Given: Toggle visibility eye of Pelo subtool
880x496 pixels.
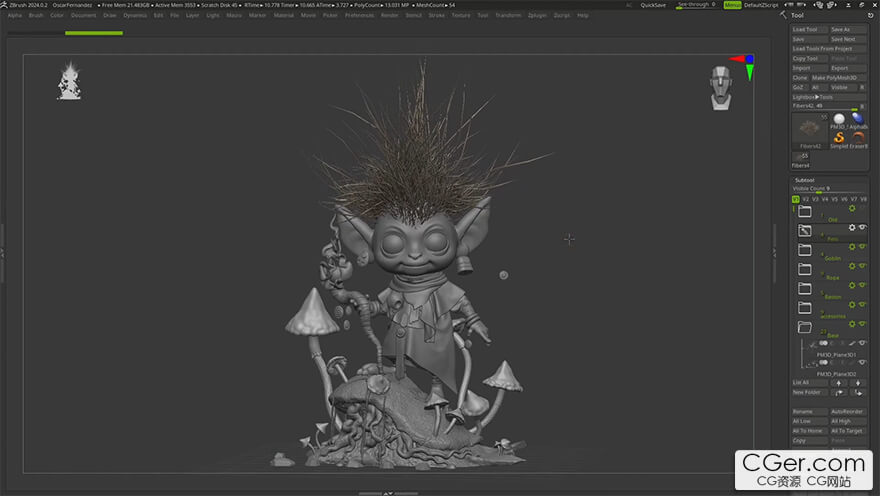Looking at the screenshot, I should pos(862,227).
